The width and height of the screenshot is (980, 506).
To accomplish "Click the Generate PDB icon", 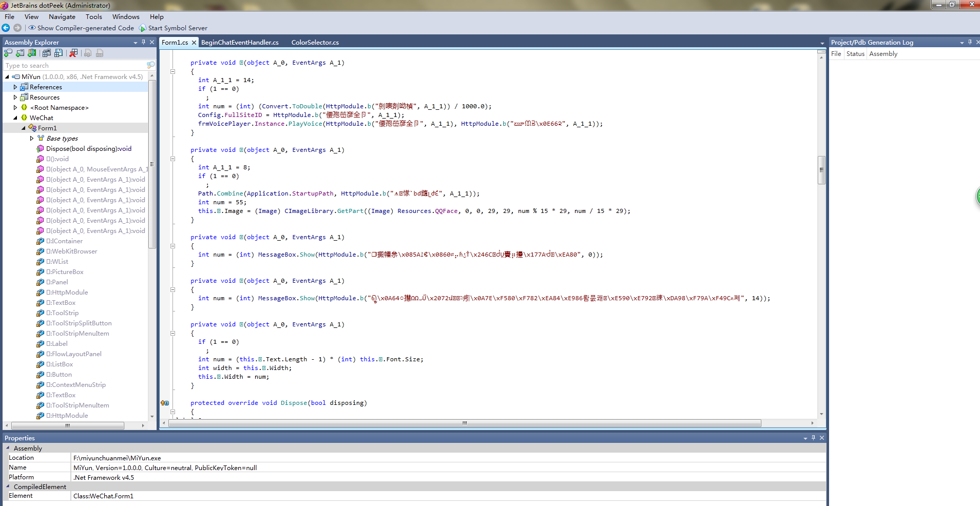I will tap(100, 53).
